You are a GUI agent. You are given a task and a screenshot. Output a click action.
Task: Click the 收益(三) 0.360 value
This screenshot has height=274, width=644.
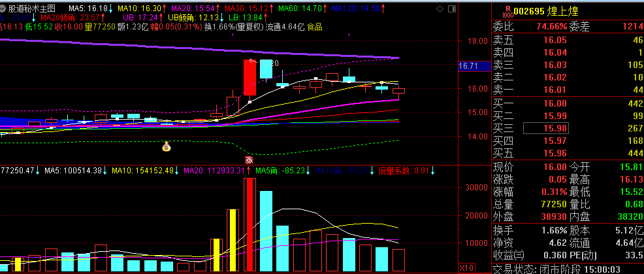point(555,255)
